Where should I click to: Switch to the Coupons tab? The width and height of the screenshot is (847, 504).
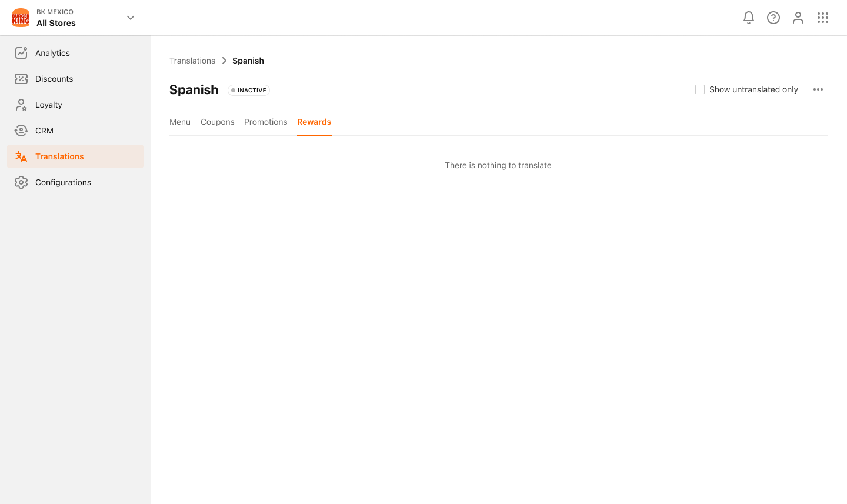pos(218,122)
